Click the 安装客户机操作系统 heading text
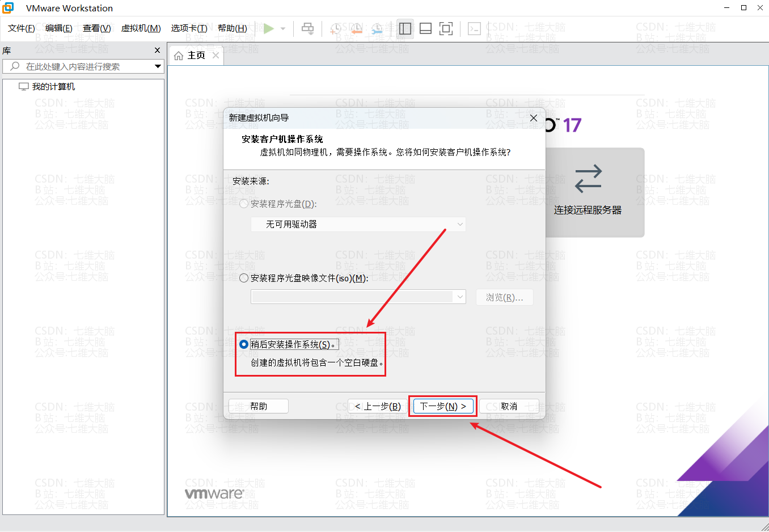769x532 pixels. coord(282,139)
